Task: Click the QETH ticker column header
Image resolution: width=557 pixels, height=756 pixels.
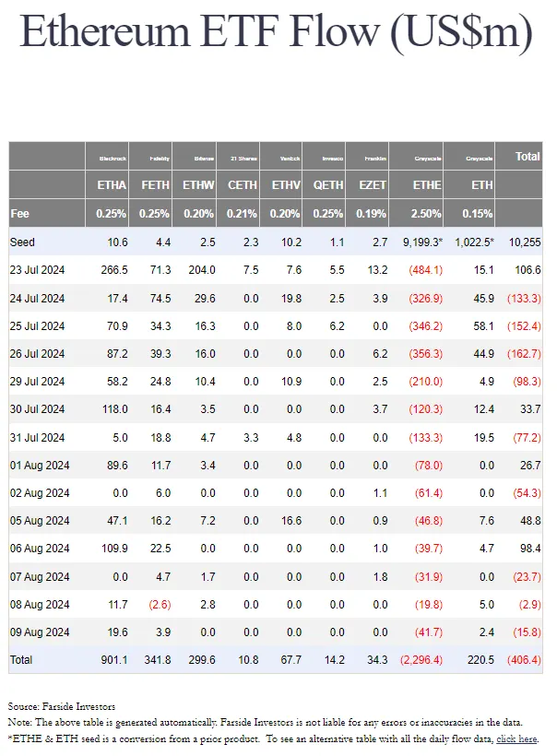Action: coord(328,185)
